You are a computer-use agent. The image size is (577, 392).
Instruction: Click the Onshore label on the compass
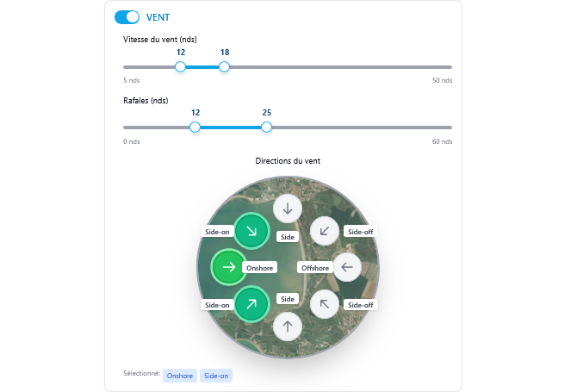(259, 268)
